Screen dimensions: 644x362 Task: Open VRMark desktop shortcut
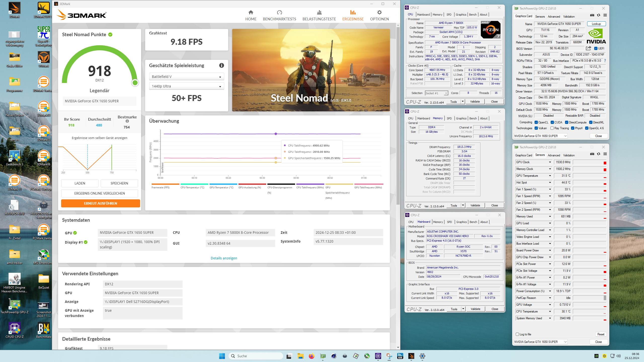(44, 59)
